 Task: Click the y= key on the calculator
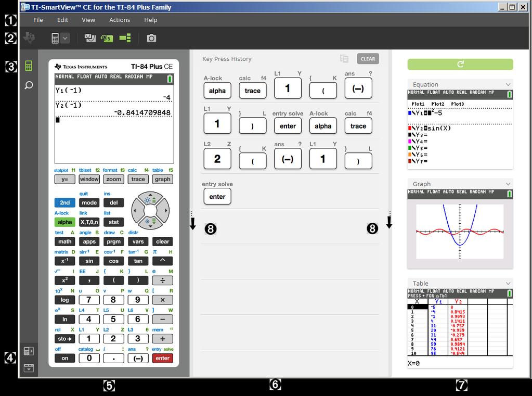65,179
